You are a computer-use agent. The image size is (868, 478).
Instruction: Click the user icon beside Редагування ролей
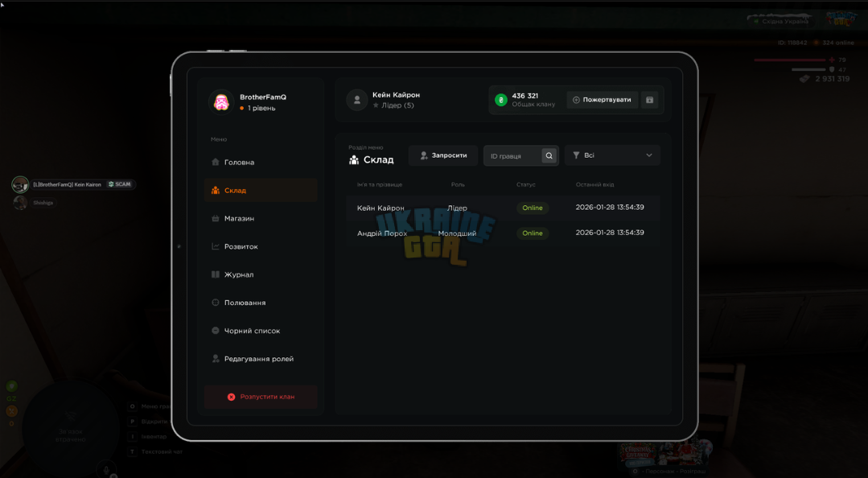point(216,359)
